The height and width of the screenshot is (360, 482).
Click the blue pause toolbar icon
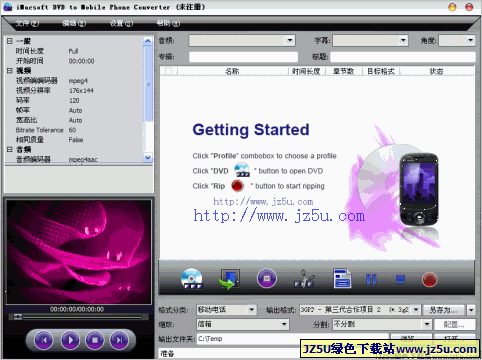coord(371,279)
